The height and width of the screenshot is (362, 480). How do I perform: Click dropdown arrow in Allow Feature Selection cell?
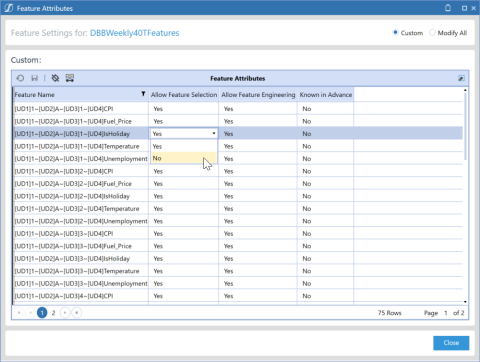214,134
